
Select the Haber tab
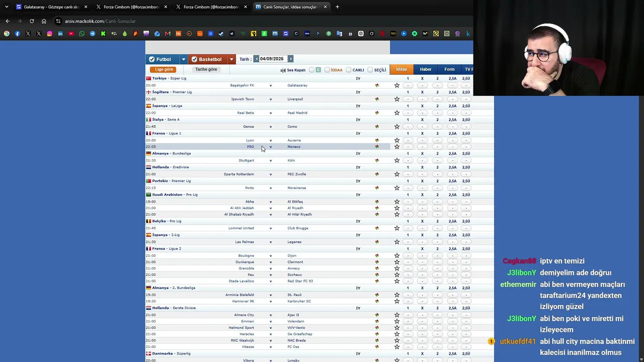click(x=426, y=69)
